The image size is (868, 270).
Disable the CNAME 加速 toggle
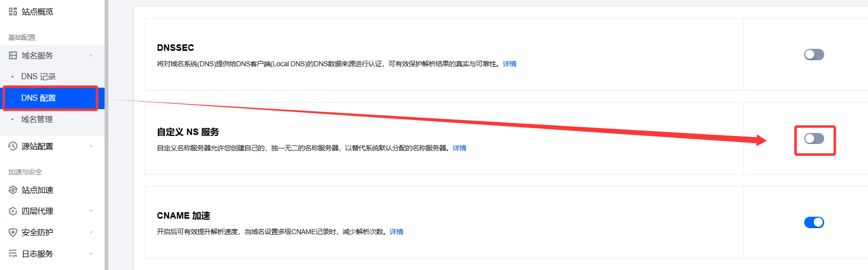[814, 222]
